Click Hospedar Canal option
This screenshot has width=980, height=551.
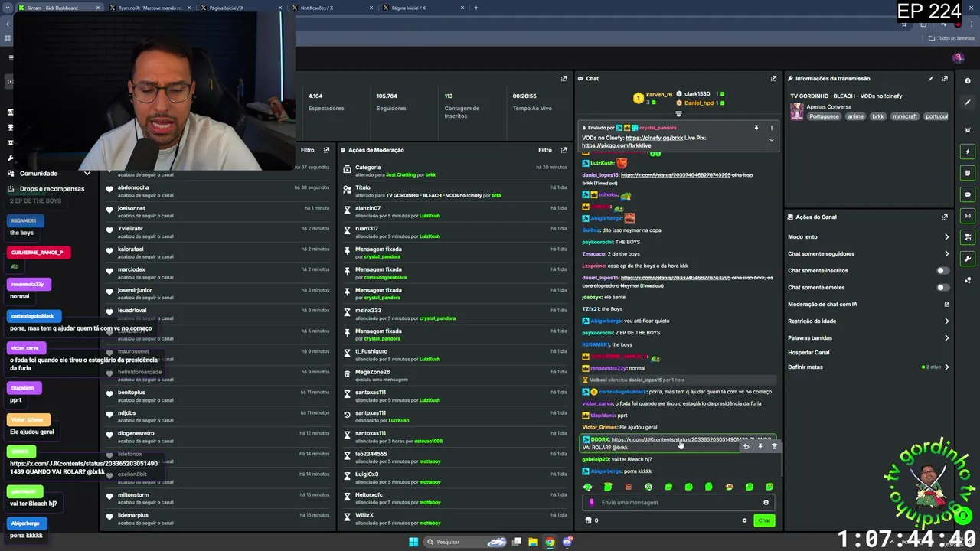[x=808, y=353]
